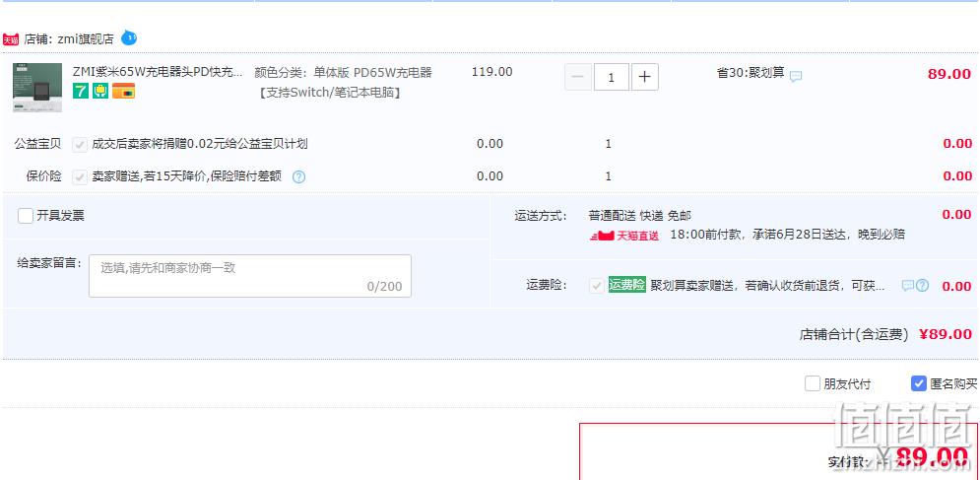
Task: Toggle the 公益宝贝 checkbox
Action: (80, 145)
